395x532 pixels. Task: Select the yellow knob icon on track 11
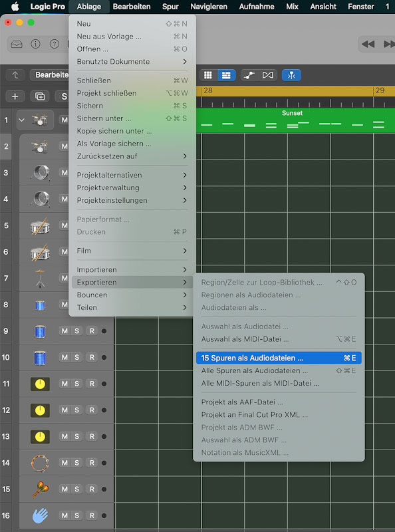pyautogui.click(x=40, y=384)
